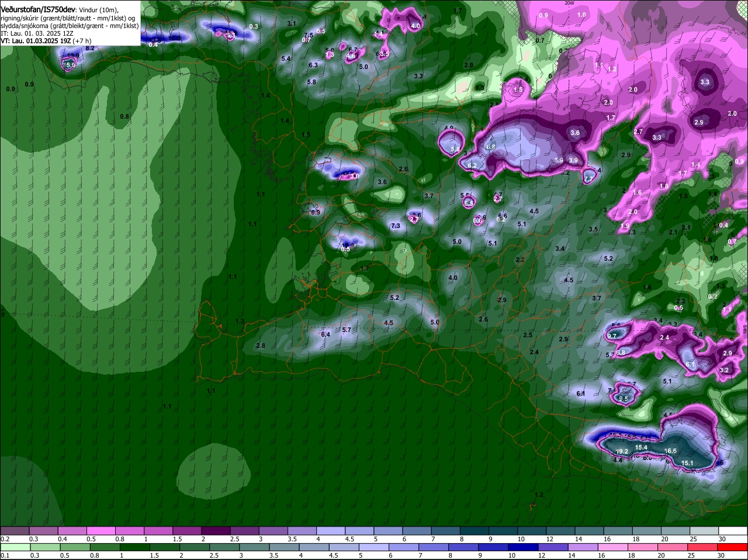Click the '0.1' label starting the bottom legend row

pos(5,555)
